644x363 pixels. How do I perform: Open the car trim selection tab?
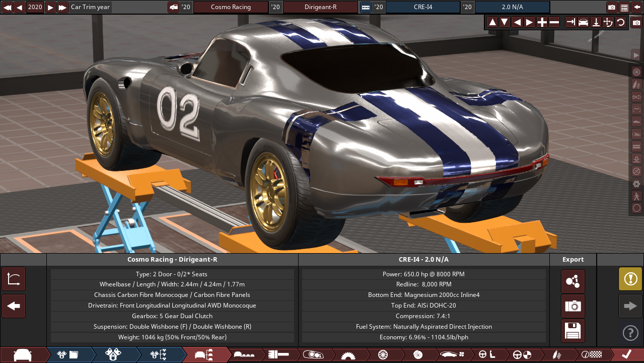tap(204, 355)
